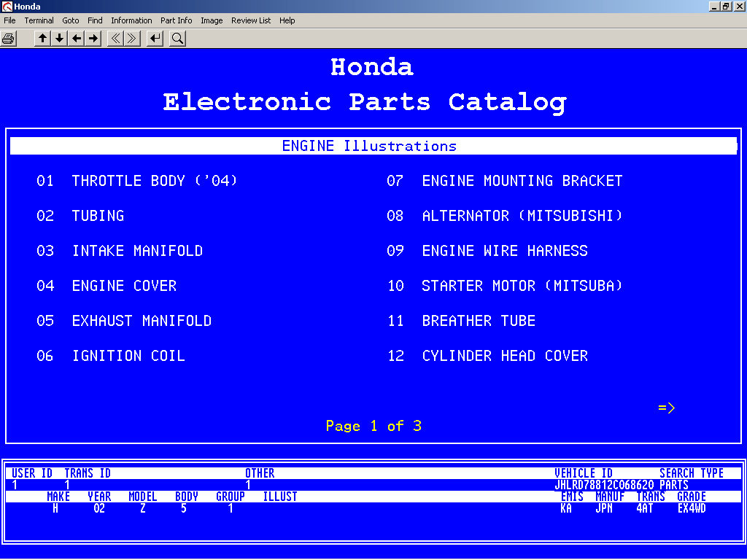Click the MODEL value Z
The width and height of the screenshot is (747, 560).
142,508
